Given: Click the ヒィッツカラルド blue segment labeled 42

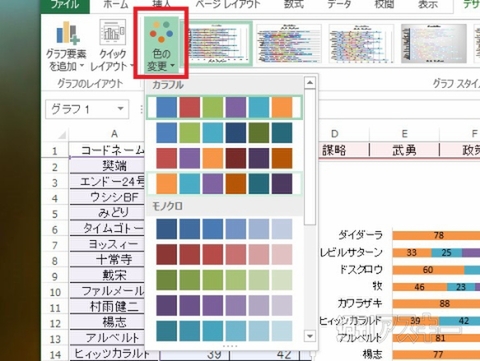Looking at the screenshot, I should click(459, 321).
